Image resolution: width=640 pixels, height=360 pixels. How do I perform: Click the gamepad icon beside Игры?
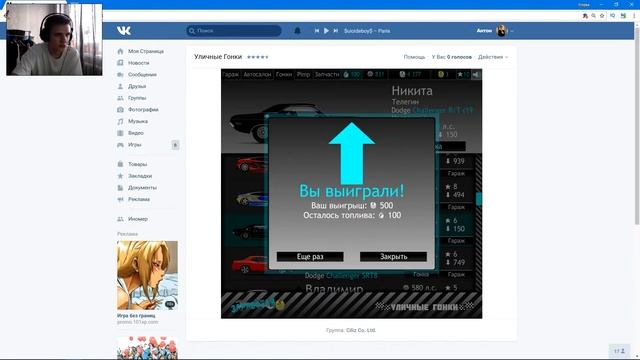click(120, 145)
